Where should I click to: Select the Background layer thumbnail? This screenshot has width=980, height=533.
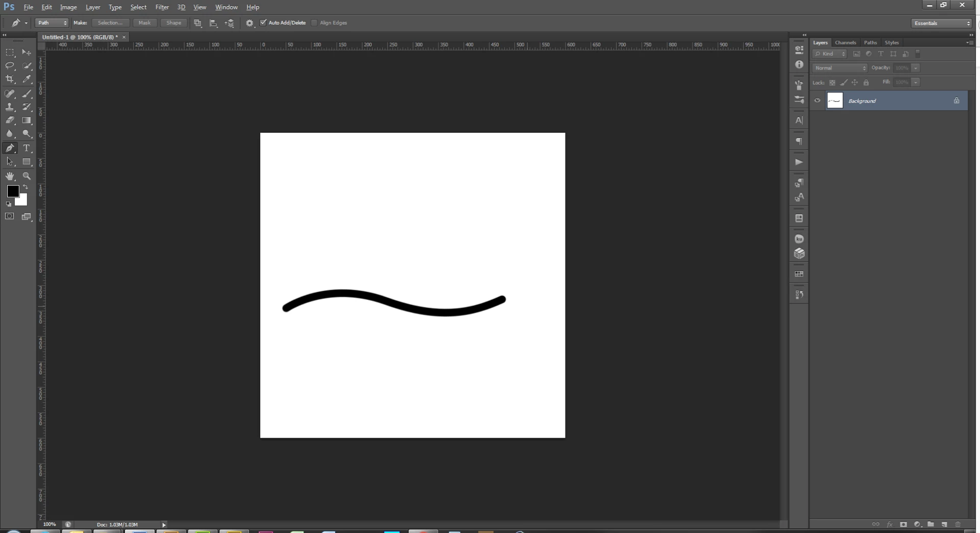(x=835, y=101)
